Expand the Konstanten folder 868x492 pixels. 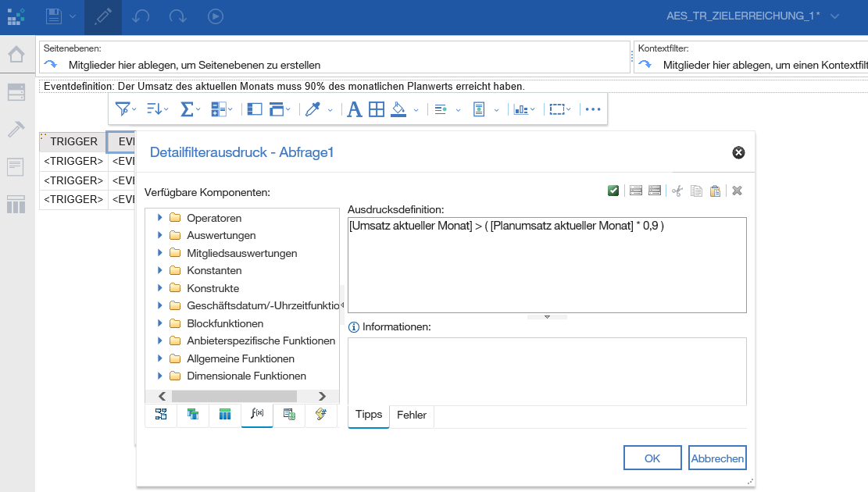[x=162, y=270]
